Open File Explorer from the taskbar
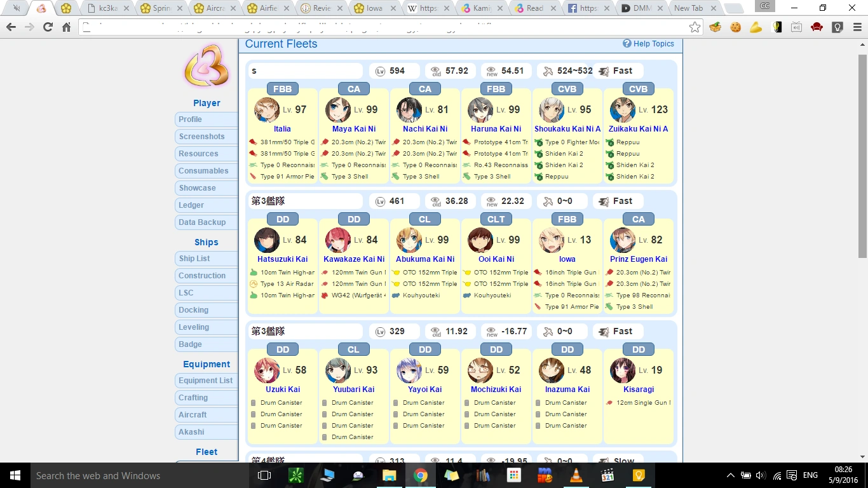Viewport: 868px width, 488px height. click(x=389, y=475)
